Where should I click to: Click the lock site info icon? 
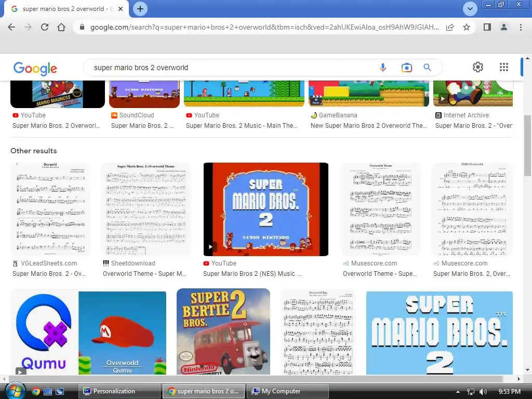click(82, 27)
